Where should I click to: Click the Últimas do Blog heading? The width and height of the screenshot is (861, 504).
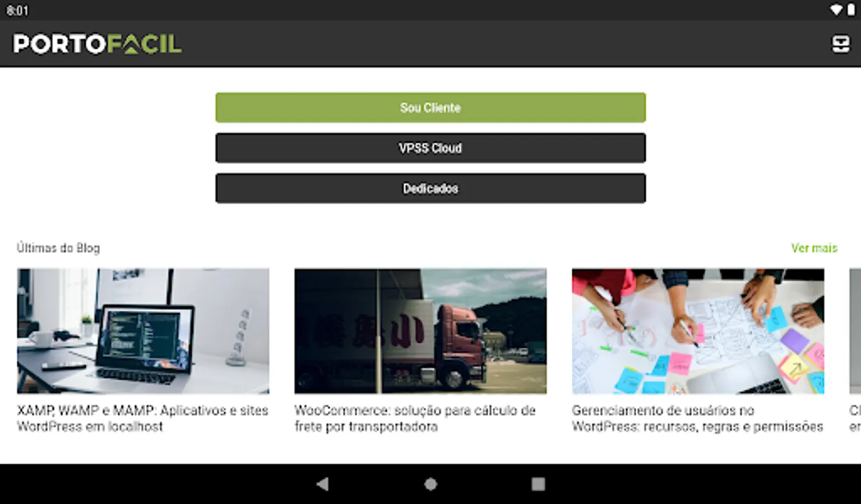(58, 248)
